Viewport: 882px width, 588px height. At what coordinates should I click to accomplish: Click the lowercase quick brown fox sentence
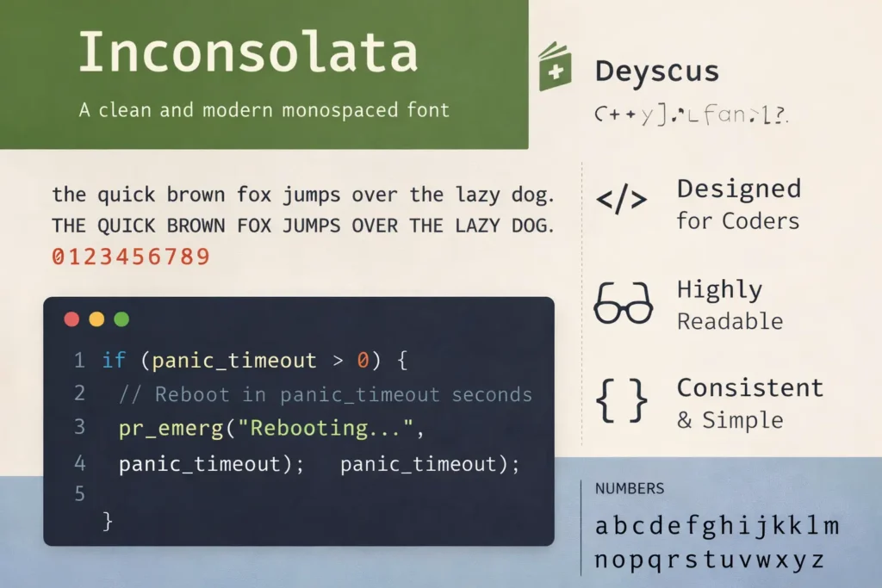pos(302,194)
